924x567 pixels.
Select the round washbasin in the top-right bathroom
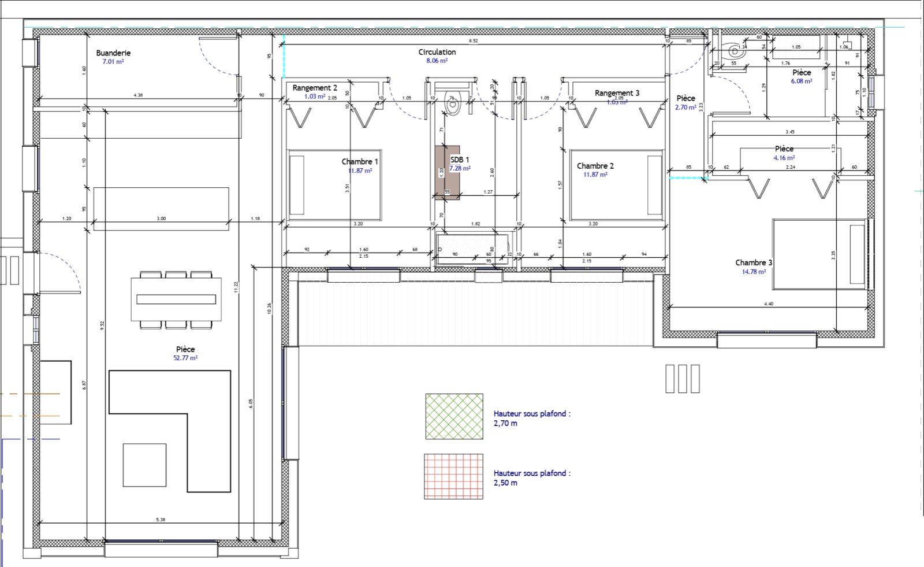point(735,51)
